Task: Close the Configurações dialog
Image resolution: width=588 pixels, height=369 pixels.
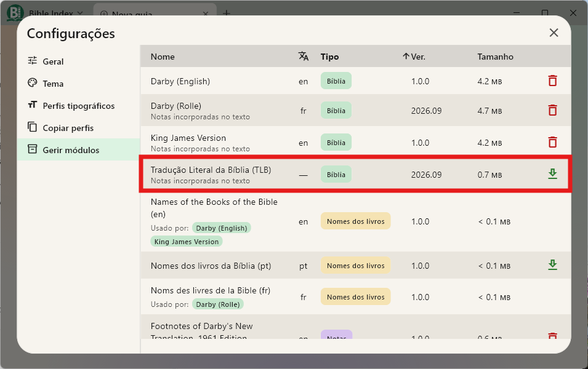Action: [x=554, y=33]
